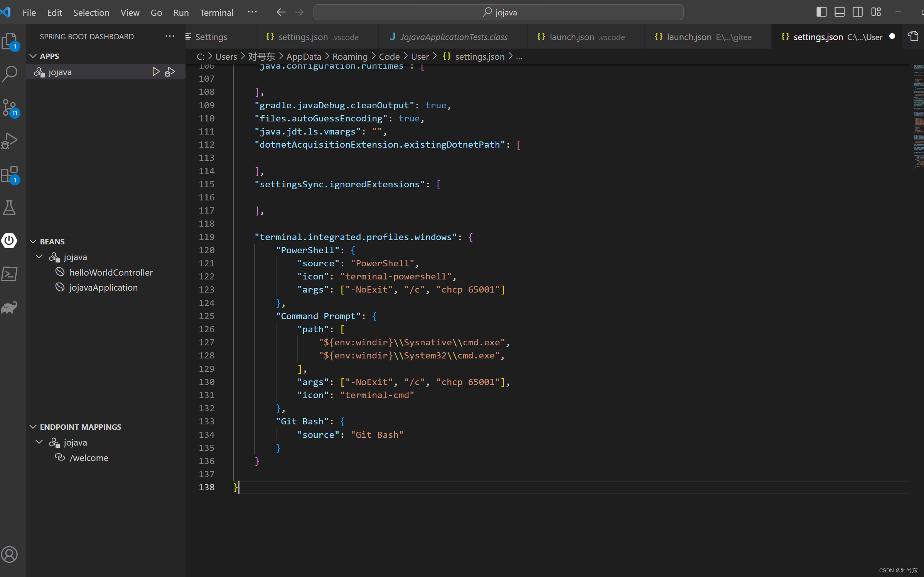The height and width of the screenshot is (577, 924).
Task: Open the Search view icon
Action: click(9, 74)
